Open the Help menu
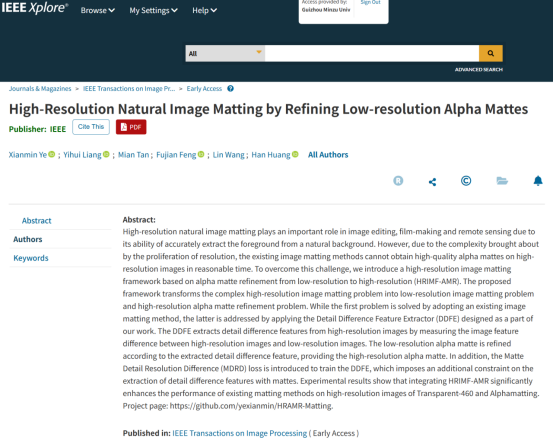The image size is (554, 444). [x=204, y=11]
